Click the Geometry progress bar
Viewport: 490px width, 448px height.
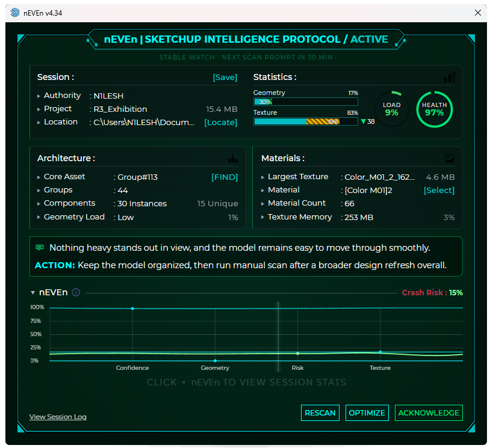click(x=306, y=102)
